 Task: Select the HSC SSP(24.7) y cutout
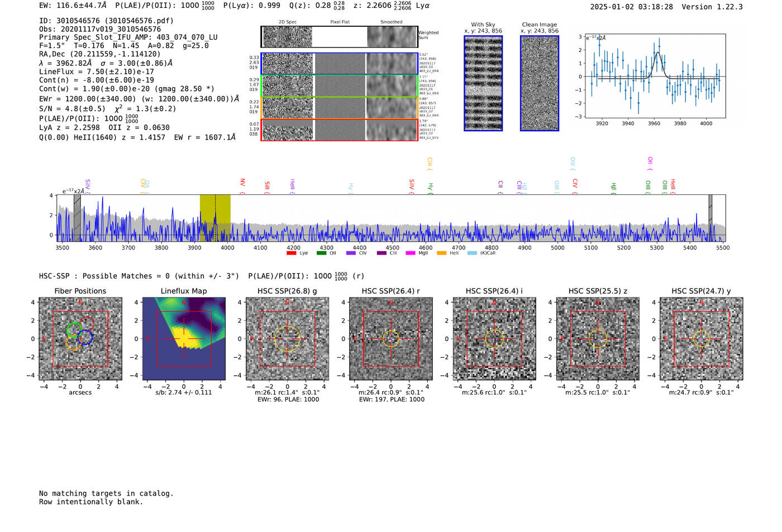coord(702,339)
